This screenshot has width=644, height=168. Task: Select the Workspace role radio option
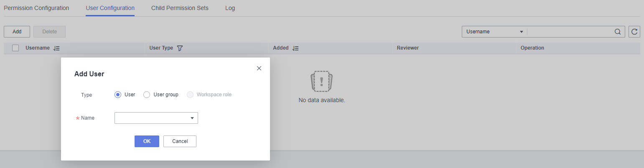(x=190, y=95)
